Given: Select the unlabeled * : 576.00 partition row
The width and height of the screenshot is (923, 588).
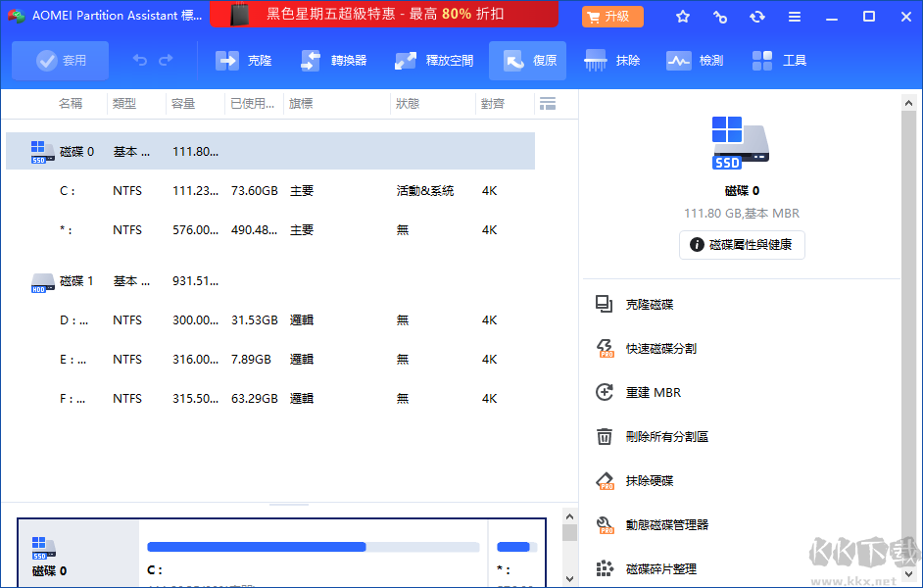Looking at the screenshot, I should point(270,229).
